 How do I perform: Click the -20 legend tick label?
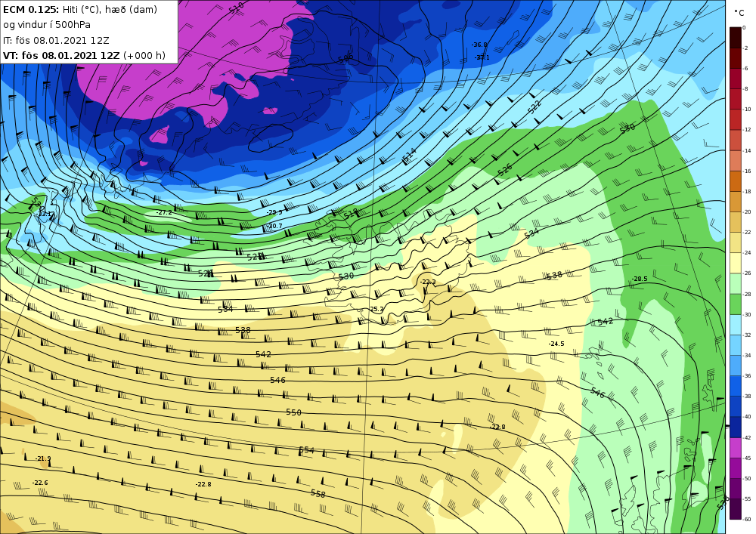pyautogui.click(x=746, y=212)
